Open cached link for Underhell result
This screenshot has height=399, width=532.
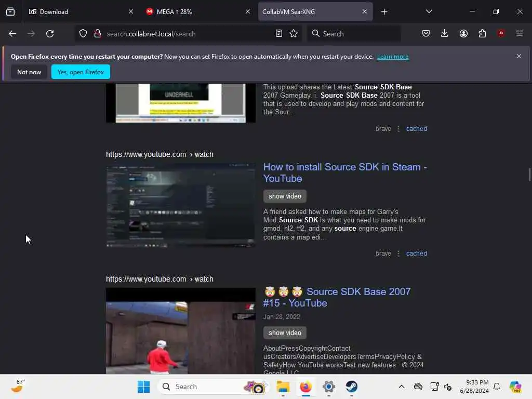click(416, 129)
